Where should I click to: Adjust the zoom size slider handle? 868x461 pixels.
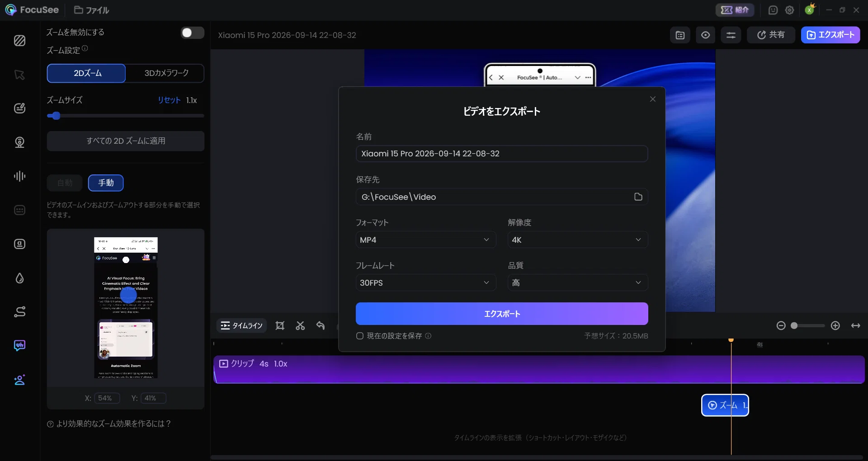56,116
